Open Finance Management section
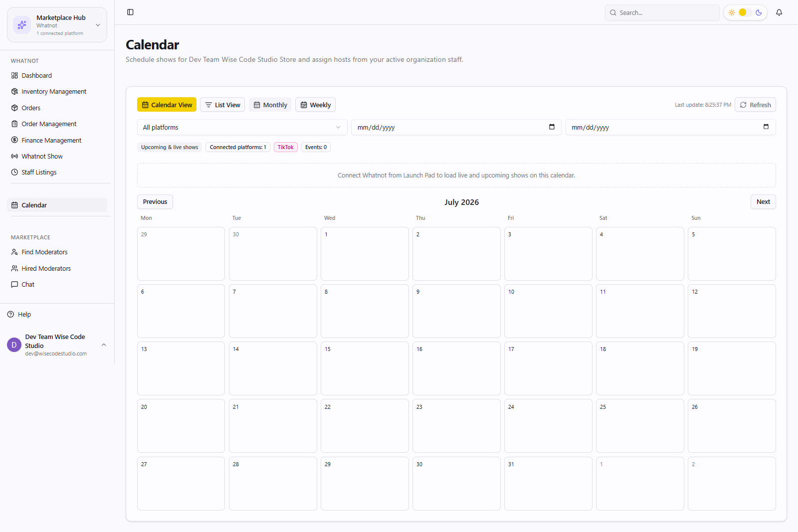This screenshot has width=798, height=532. (57, 140)
